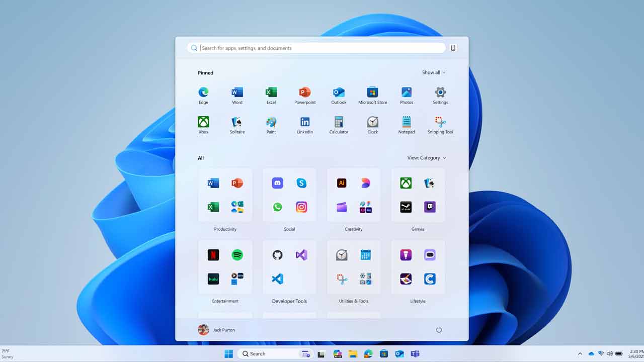Click the Developer Tools category label
644x362 pixels.
289,301
